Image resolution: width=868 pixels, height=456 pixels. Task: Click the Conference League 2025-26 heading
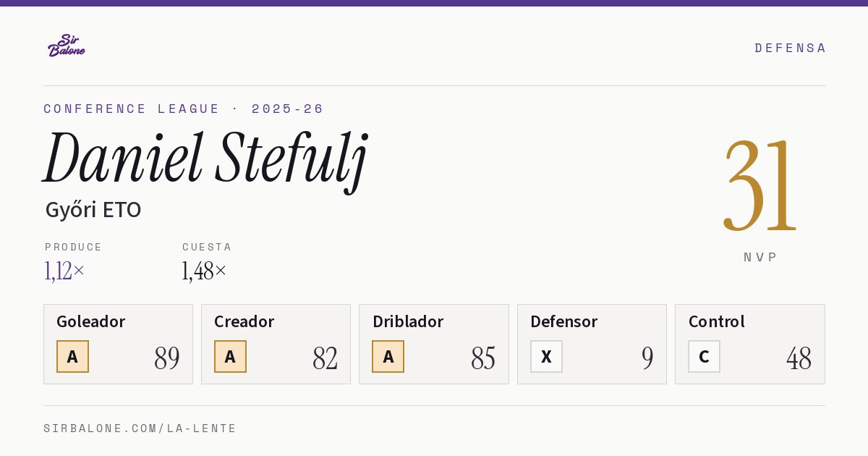(x=184, y=109)
